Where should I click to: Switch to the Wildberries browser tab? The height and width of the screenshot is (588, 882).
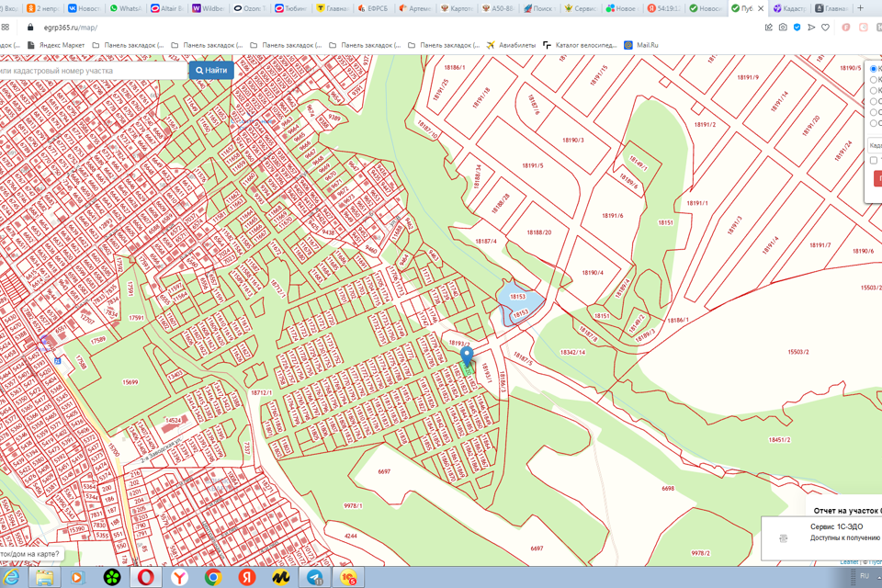coord(208,8)
